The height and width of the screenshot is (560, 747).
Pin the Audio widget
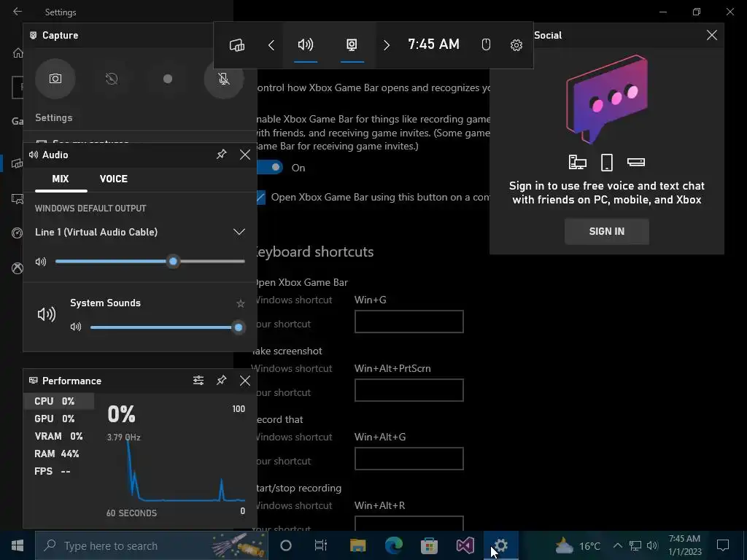pyautogui.click(x=222, y=155)
